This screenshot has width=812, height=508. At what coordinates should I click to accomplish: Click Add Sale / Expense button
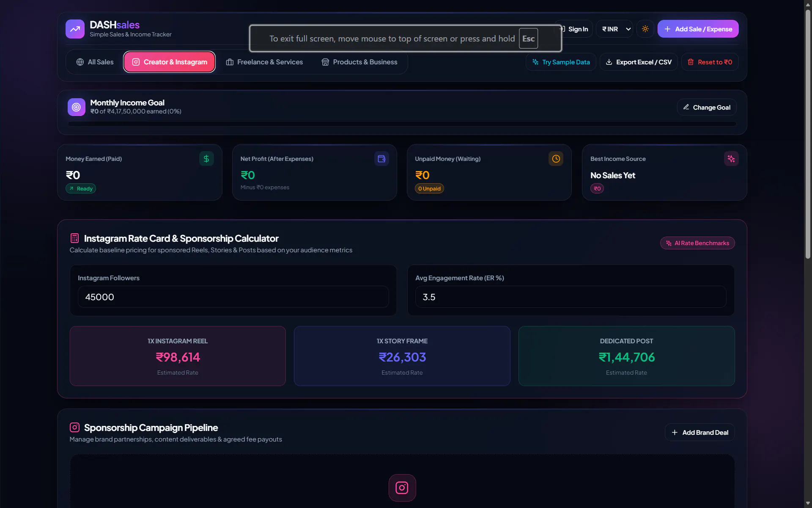(698, 29)
